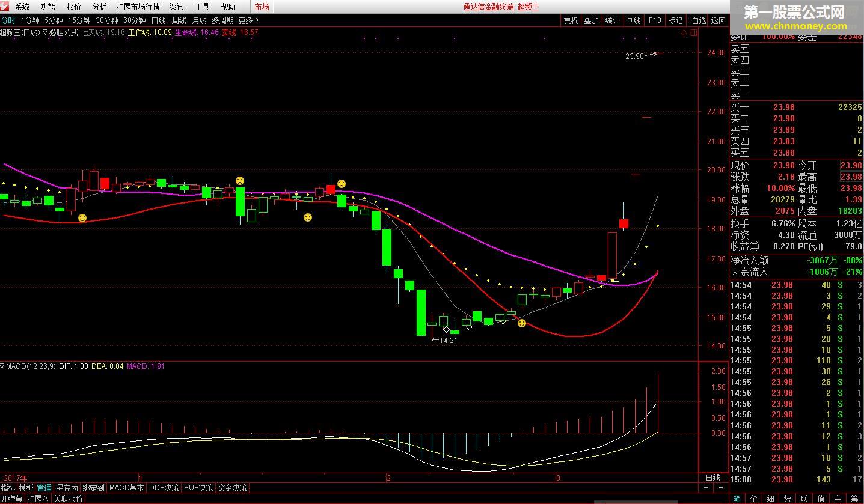Click the red diamond icon above the chart
This screenshot has width=864, height=504.
684,33
